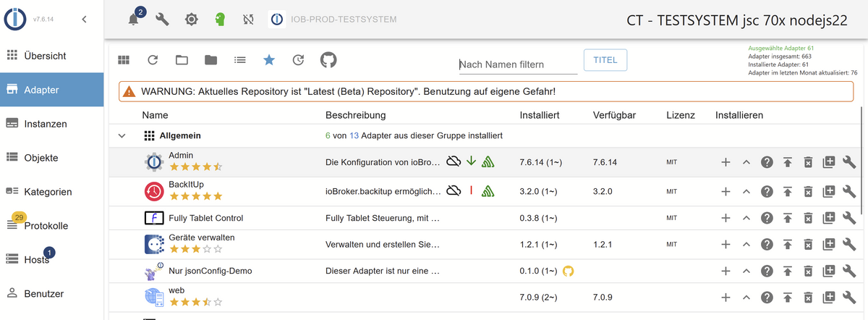Toggle the list view icon in the adapter toolbar
Image resolution: width=868 pixels, height=320 pixels.
point(240,60)
